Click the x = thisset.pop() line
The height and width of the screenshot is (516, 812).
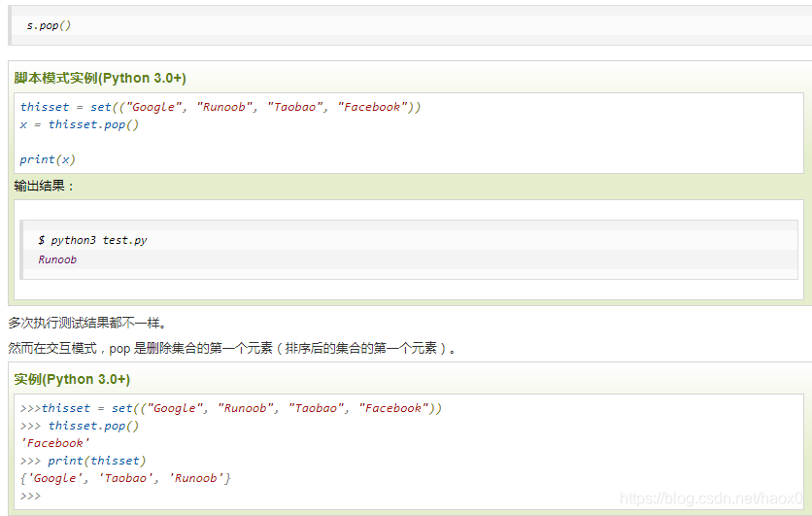point(80,124)
